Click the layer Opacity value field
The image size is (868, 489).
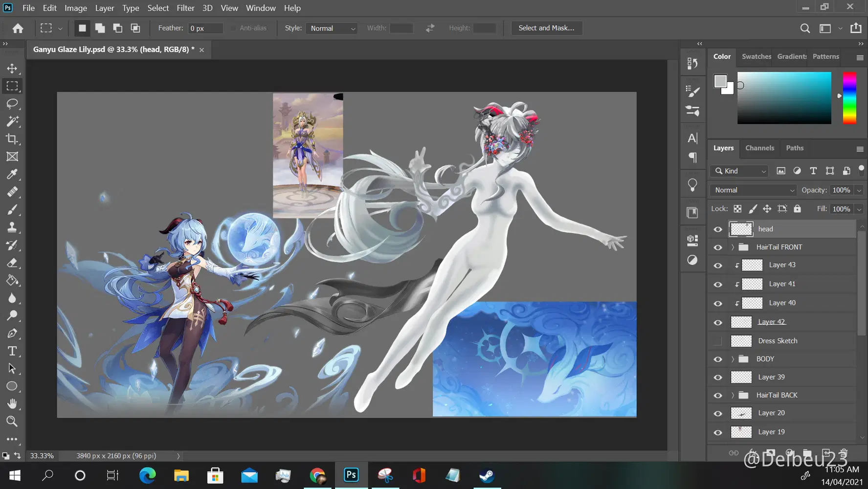[x=841, y=190]
